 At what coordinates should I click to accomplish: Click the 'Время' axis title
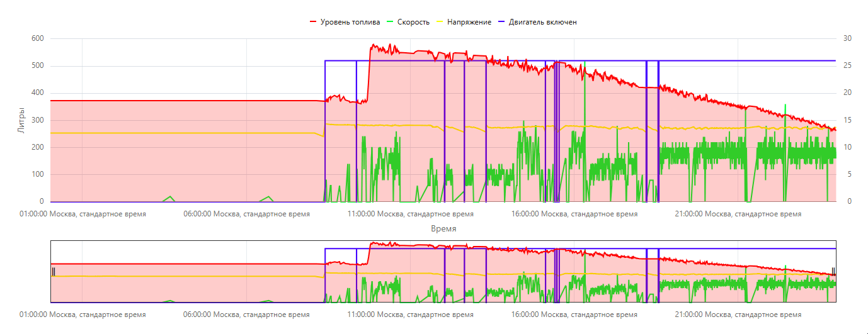[x=443, y=228]
